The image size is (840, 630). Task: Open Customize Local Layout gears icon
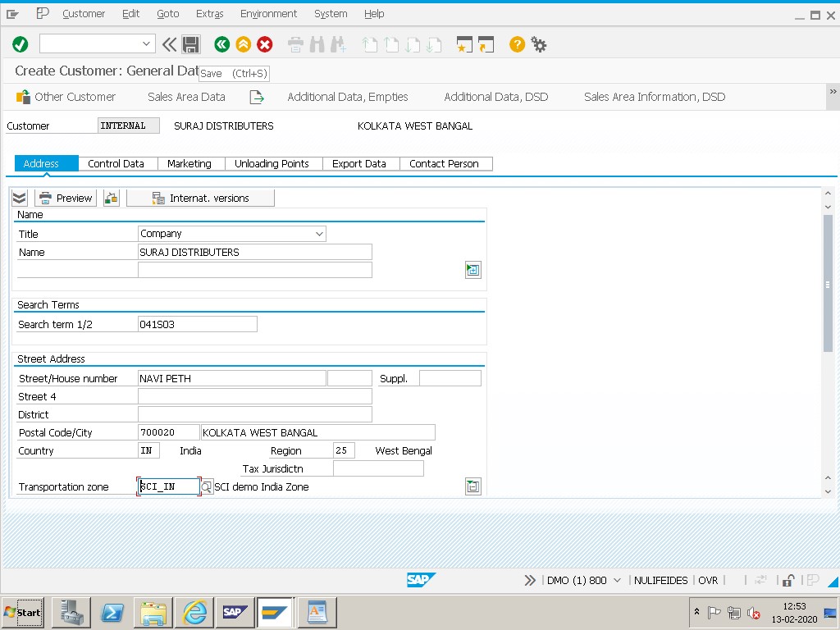click(x=538, y=44)
